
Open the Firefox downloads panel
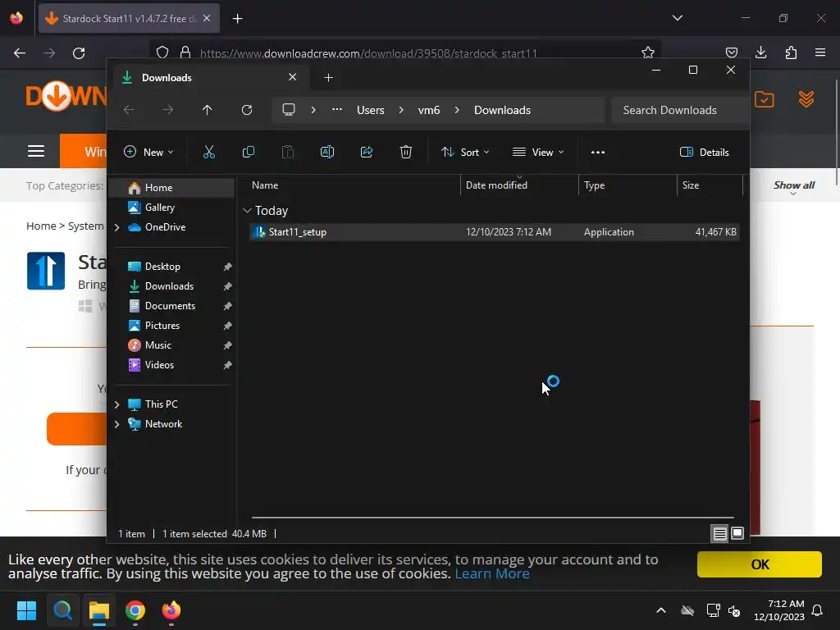760,52
